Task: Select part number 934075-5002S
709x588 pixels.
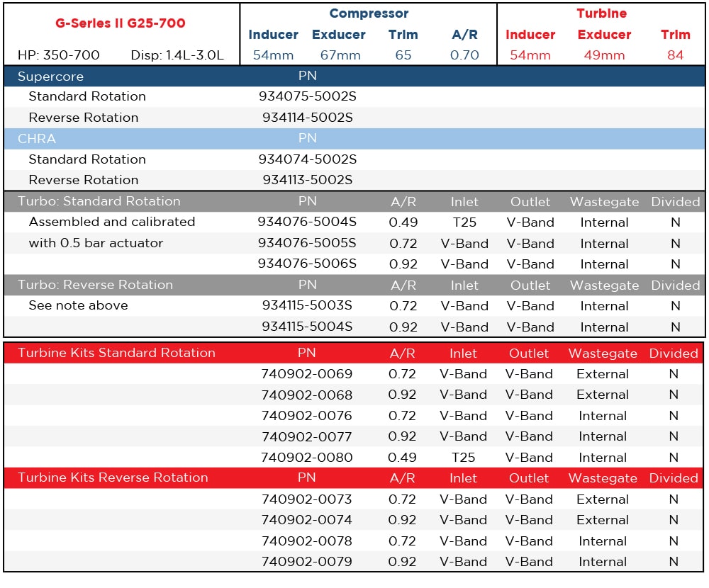Action: coord(308,96)
